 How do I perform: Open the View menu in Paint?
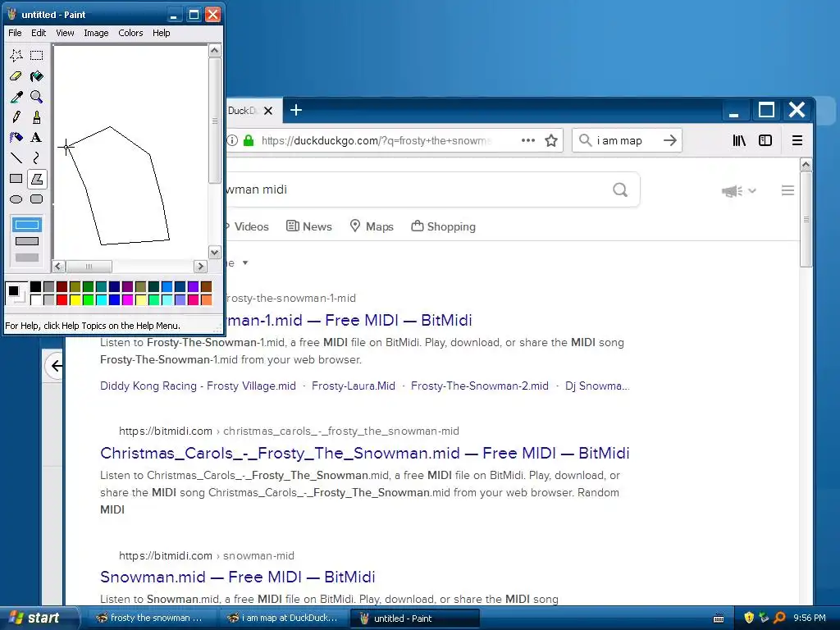[x=65, y=33]
